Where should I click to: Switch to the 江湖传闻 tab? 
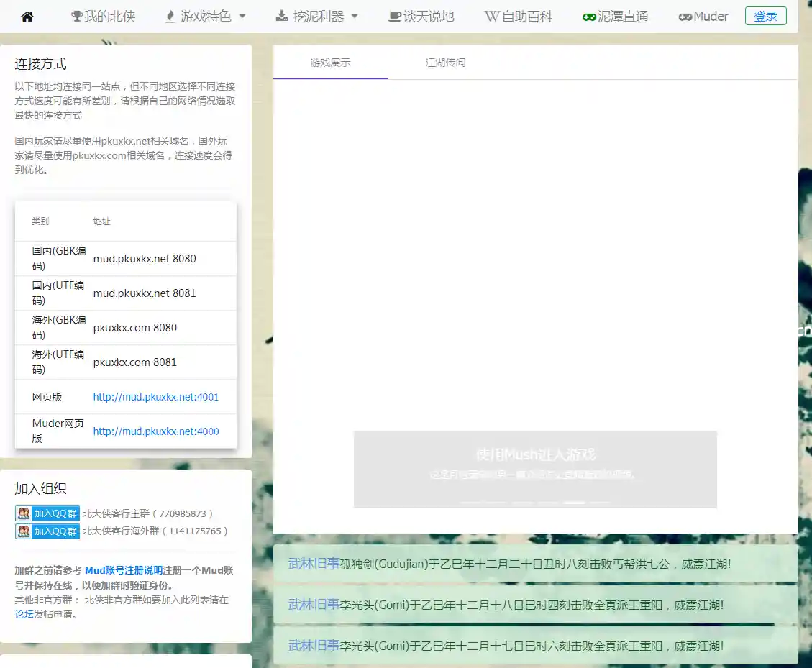tap(445, 63)
